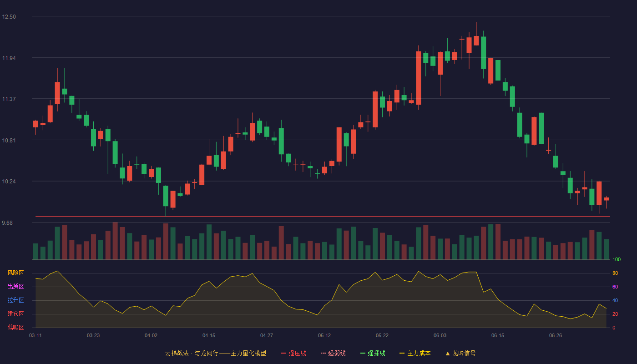
Task: Click the 04-15 date axis label
Action: tap(209, 335)
